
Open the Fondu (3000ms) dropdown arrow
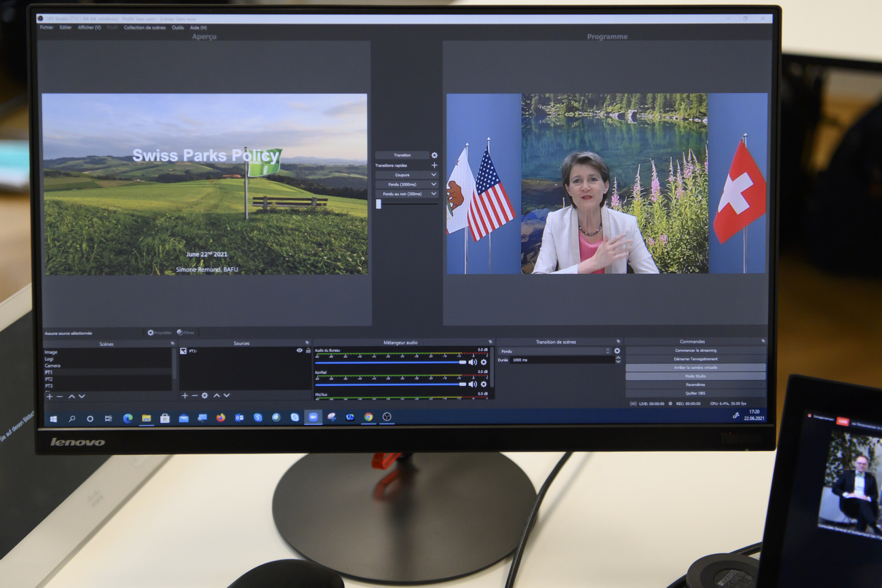pos(434,184)
